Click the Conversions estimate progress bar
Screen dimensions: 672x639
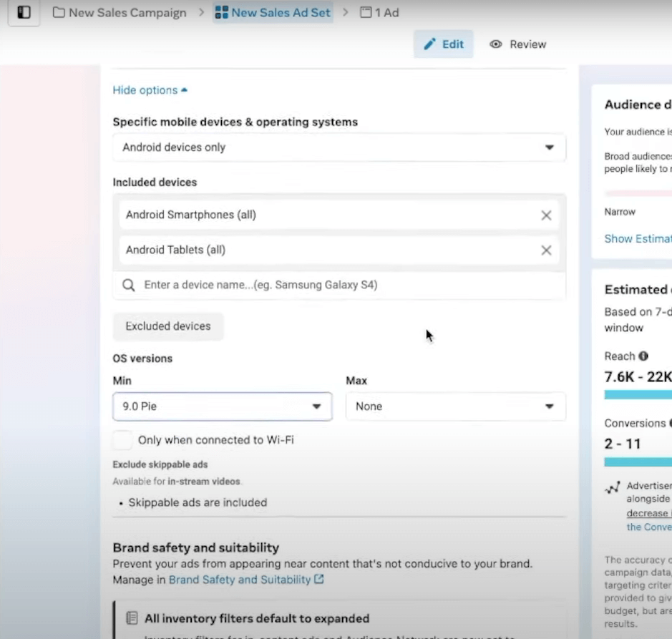coord(638,462)
